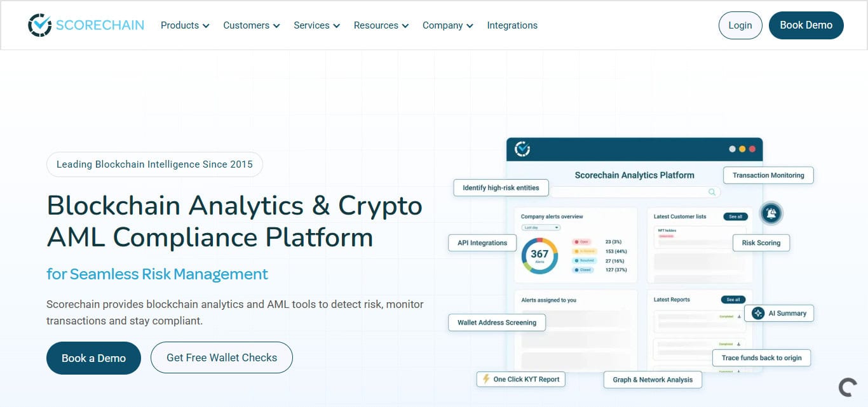Click See all in Latest Customer lists

pos(735,217)
